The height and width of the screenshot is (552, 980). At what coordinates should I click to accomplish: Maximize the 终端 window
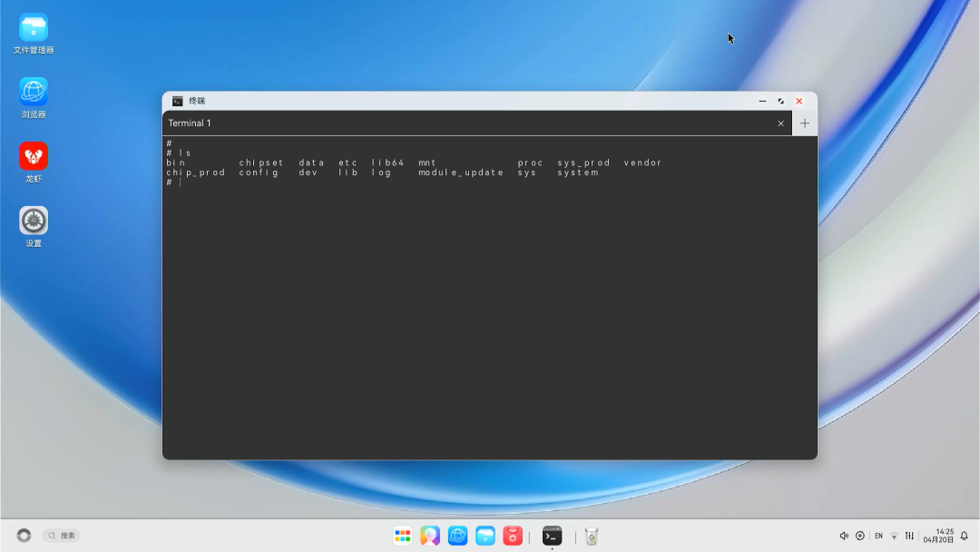click(x=780, y=101)
